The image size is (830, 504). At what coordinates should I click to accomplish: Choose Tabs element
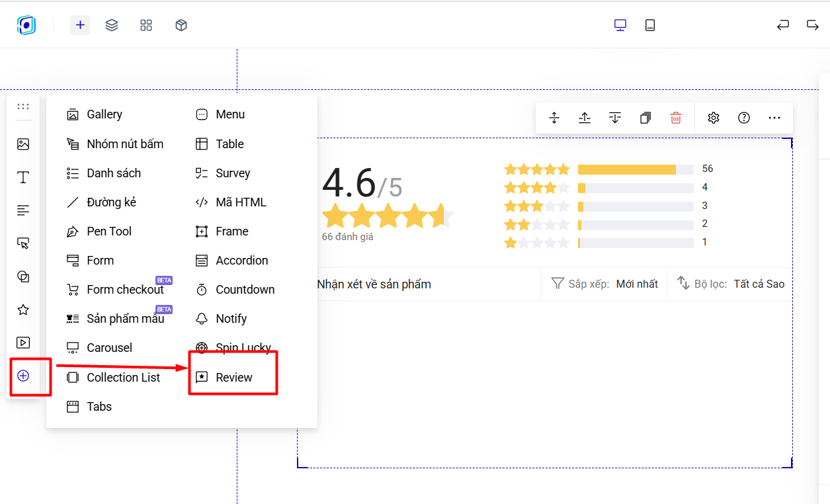89,407
